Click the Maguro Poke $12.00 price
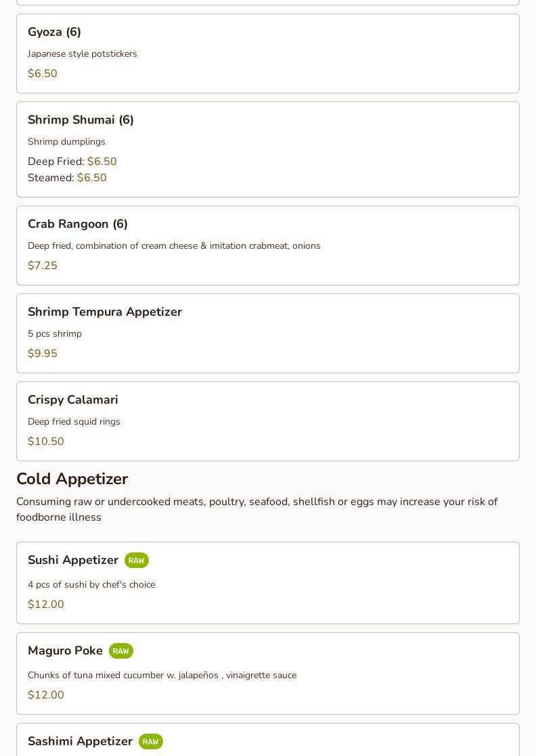The width and height of the screenshot is (536, 756). click(x=46, y=694)
